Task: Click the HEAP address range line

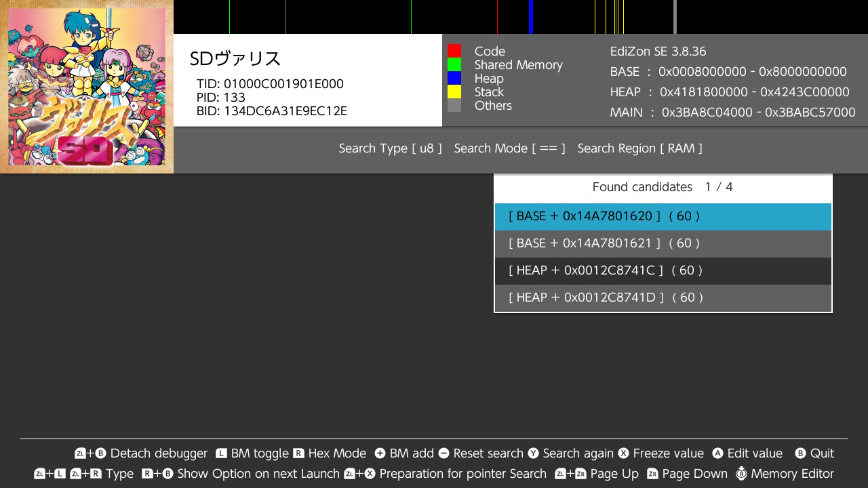Action: [730, 92]
